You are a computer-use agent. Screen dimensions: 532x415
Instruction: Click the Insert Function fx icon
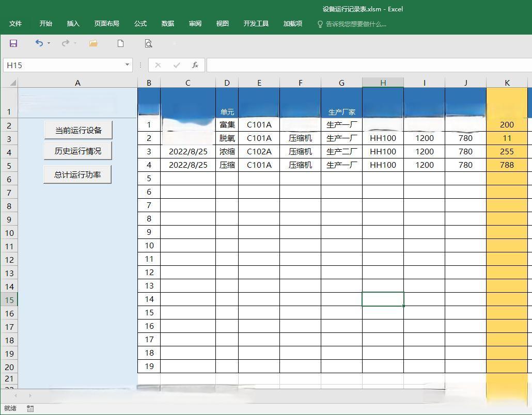click(x=195, y=65)
